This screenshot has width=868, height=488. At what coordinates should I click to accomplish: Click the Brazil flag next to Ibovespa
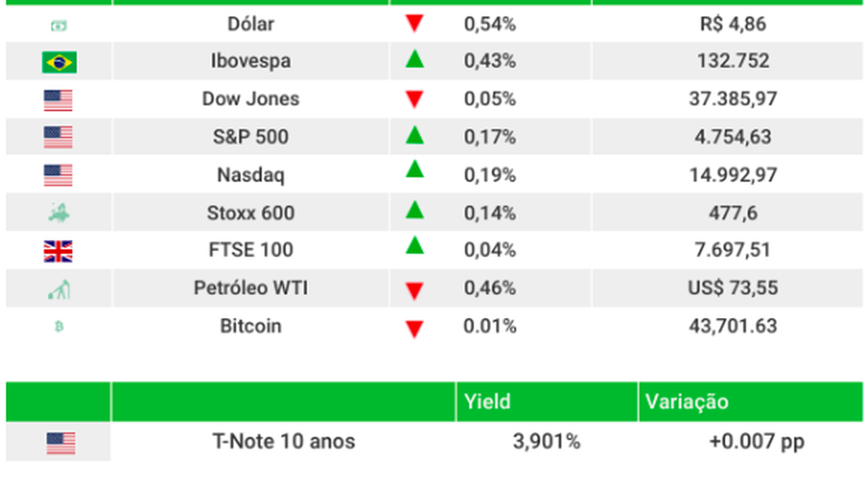(x=59, y=62)
